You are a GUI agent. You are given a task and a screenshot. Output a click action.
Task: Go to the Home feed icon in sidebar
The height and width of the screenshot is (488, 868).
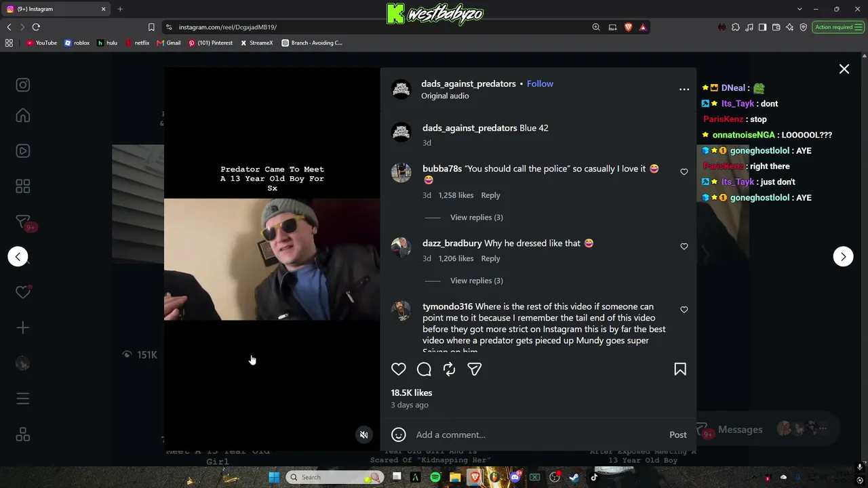pos(23,115)
